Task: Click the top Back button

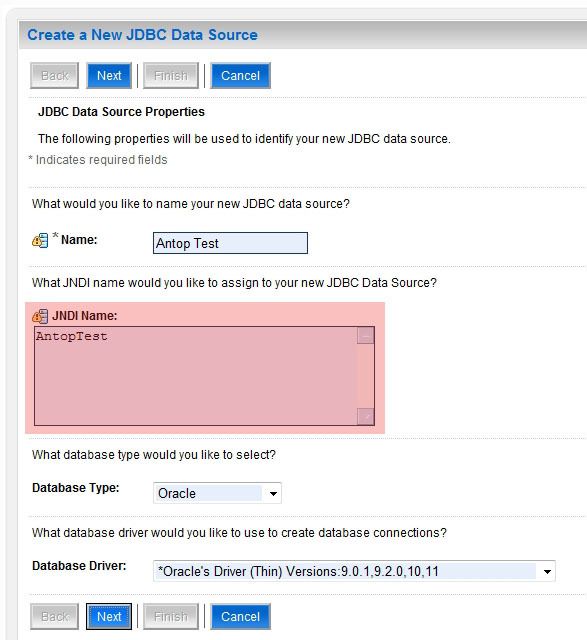Action: [54, 76]
